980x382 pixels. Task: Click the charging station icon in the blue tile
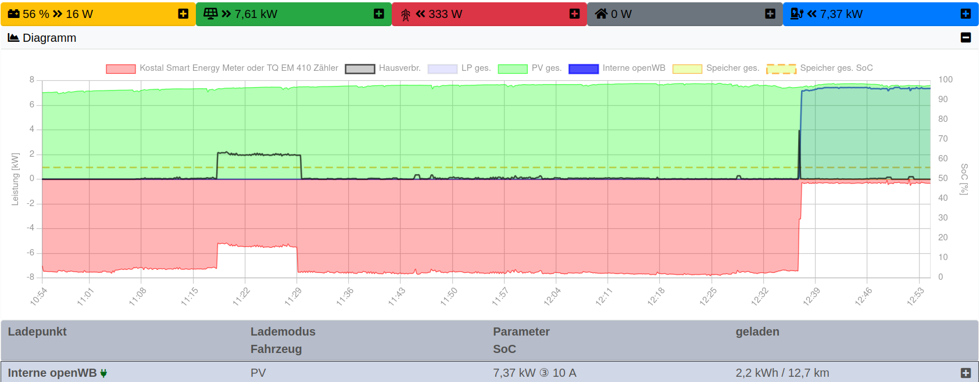pos(797,14)
